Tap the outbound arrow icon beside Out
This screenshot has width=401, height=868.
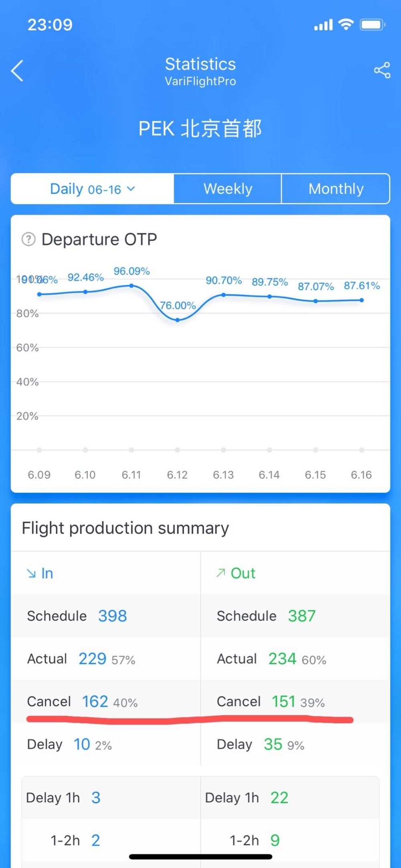pos(221,573)
